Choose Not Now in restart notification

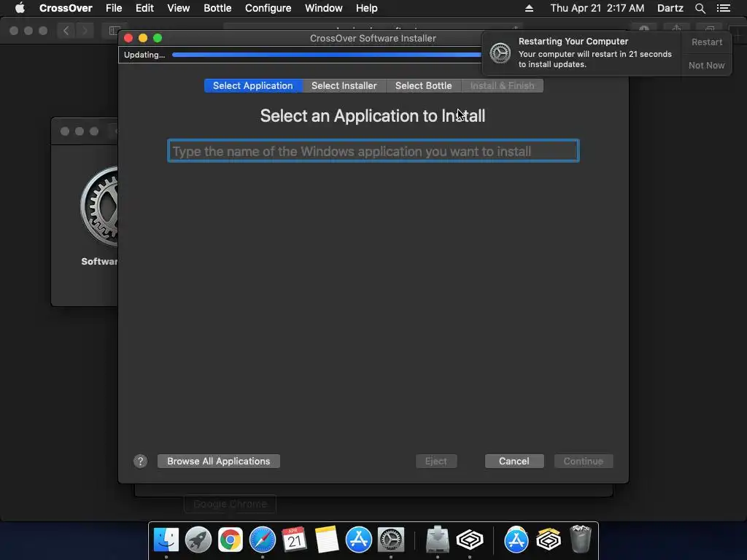pos(706,65)
